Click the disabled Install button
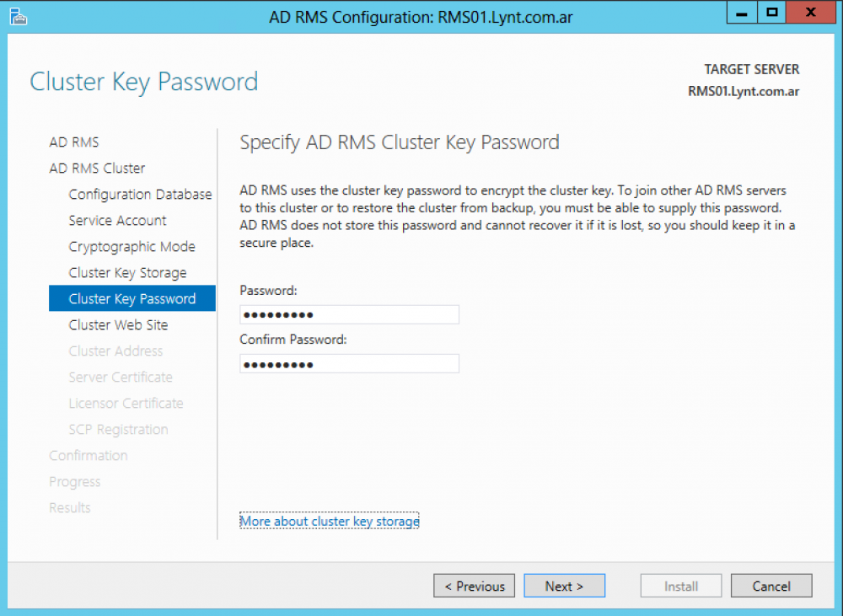 pos(680,586)
